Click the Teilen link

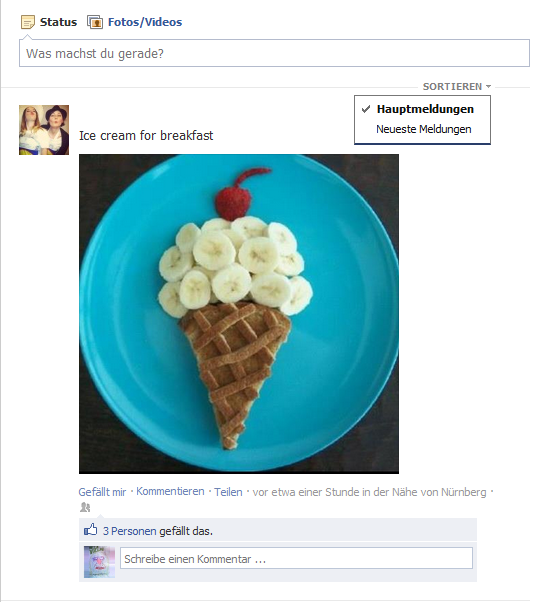pos(228,492)
